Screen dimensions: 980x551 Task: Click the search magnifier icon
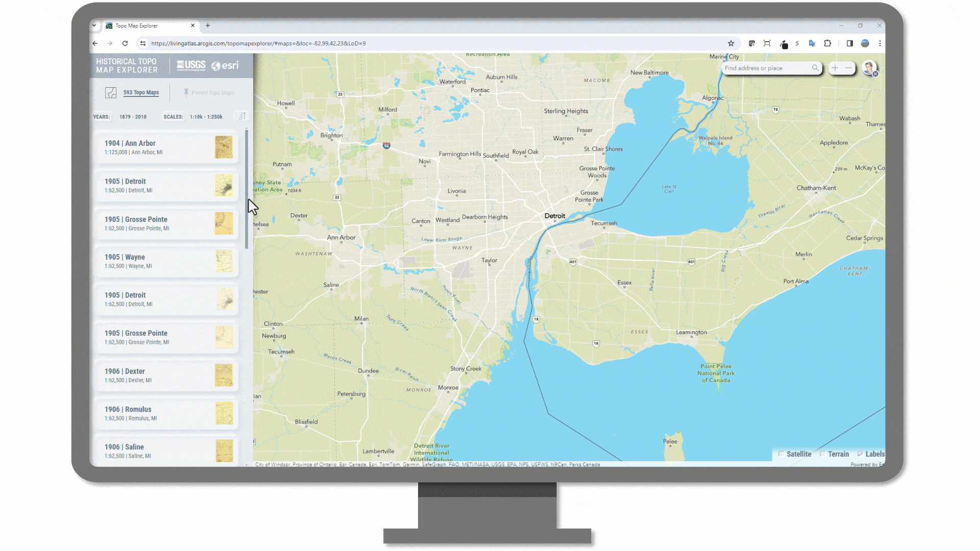coord(815,68)
